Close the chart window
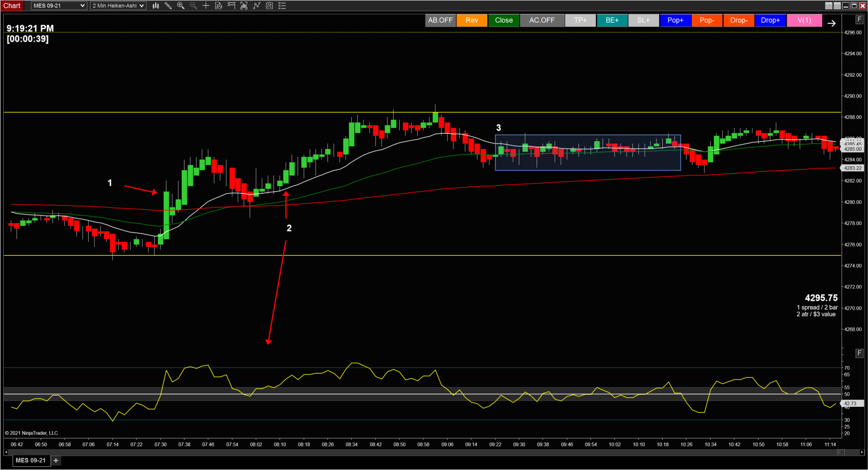868x470 pixels. pyautogui.click(x=863, y=6)
